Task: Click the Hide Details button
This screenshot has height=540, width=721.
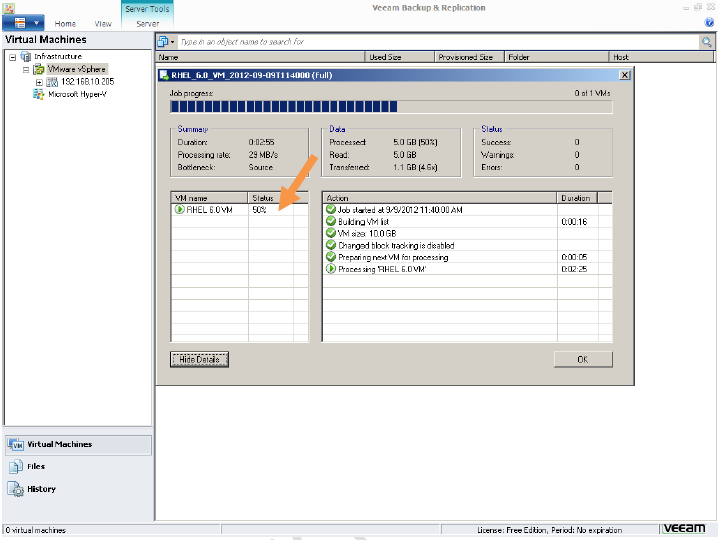Action: click(x=199, y=359)
